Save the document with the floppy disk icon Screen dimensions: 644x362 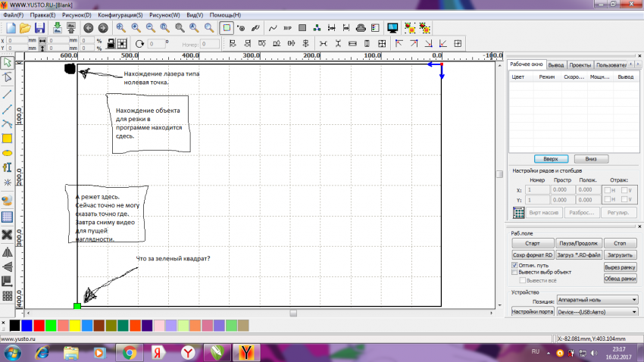click(39, 28)
